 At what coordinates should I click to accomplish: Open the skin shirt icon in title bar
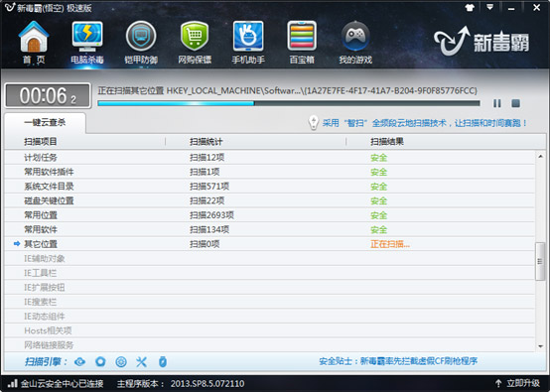click(470, 8)
